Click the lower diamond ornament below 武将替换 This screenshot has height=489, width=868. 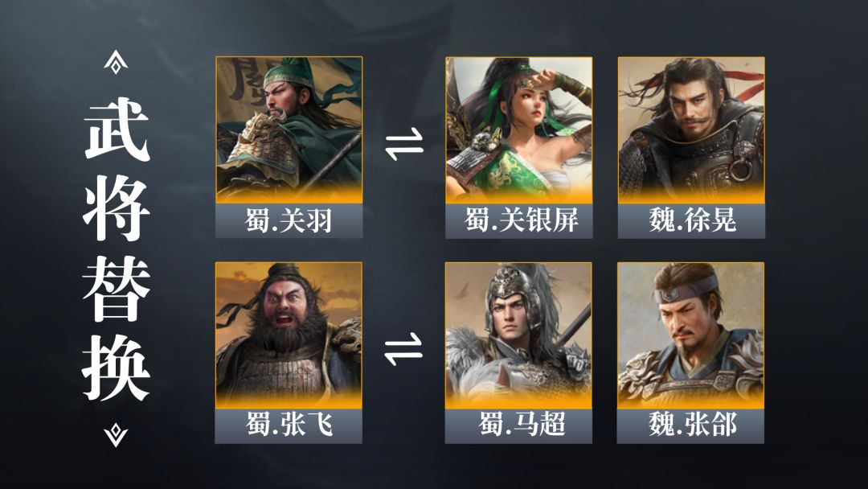[x=116, y=435]
